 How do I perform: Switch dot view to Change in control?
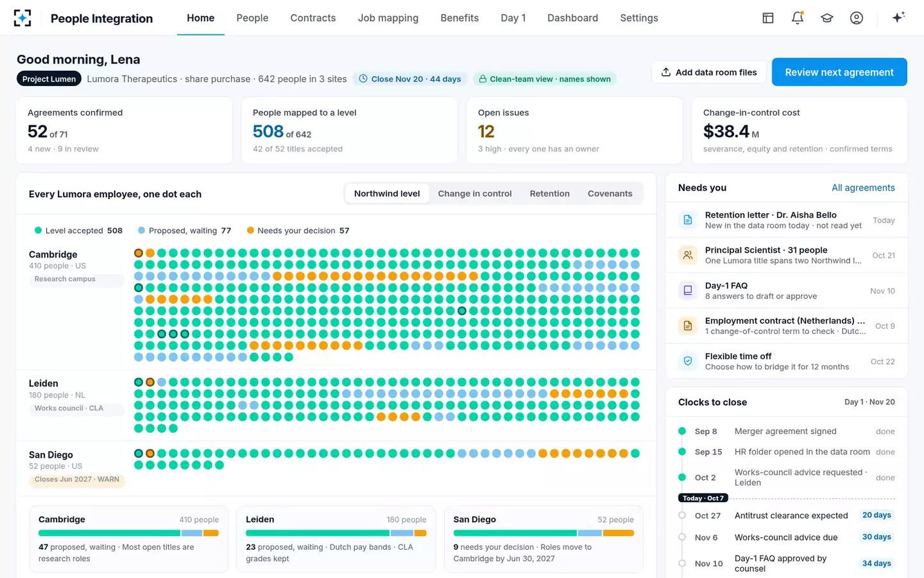(x=475, y=193)
